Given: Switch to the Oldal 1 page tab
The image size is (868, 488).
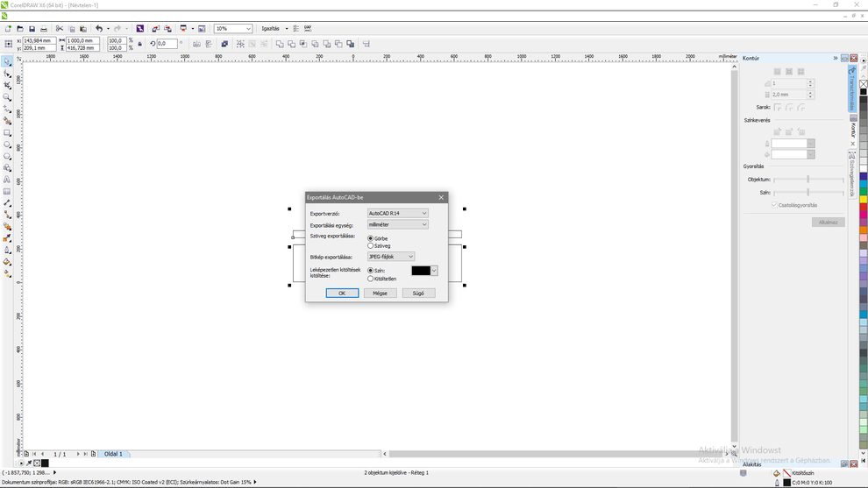Looking at the screenshot, I should (x=113, y=454).
